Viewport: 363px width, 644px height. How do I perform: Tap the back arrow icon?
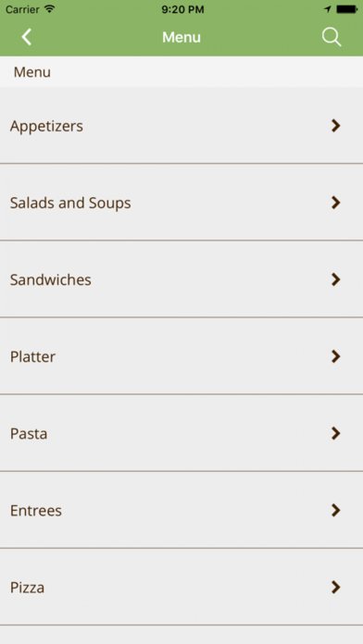[x=27, y=37]
